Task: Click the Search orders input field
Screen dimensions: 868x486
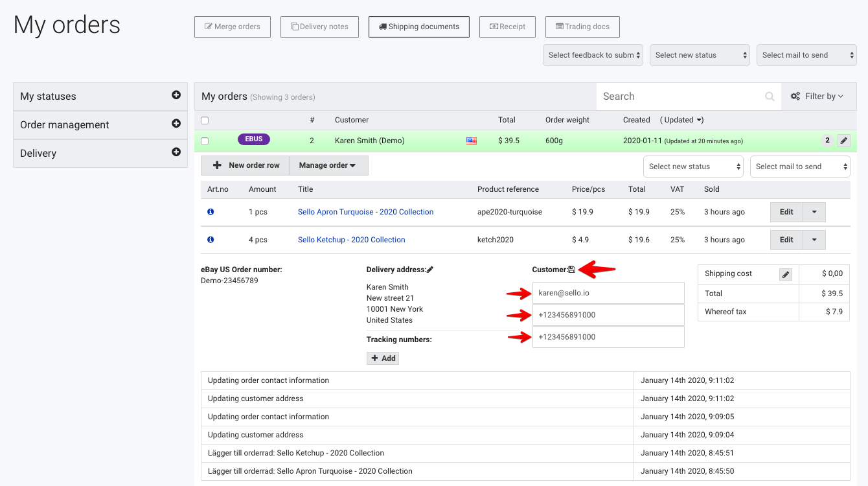Action: click(689, 97)
